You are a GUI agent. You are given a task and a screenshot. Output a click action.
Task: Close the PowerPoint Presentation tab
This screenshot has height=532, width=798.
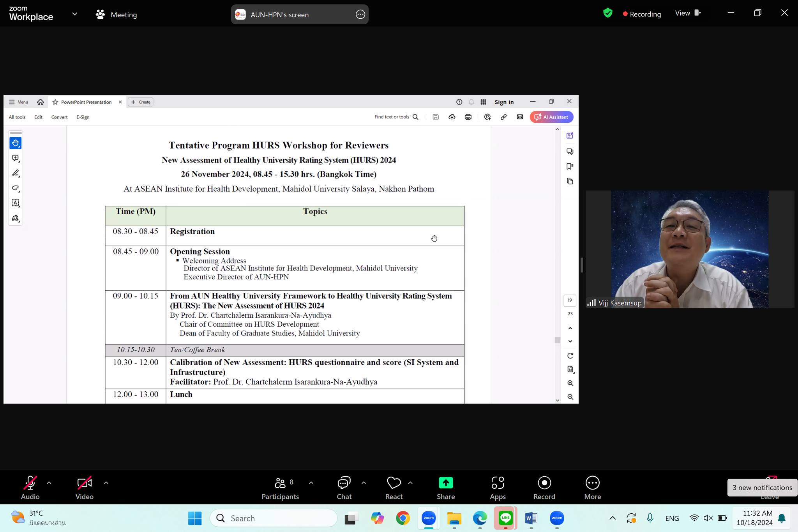[x=120, y=102]
